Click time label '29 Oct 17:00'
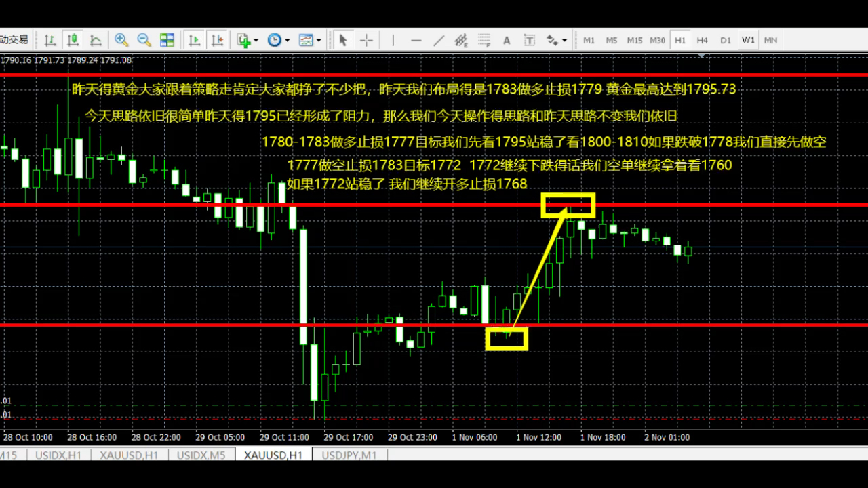 (349, 437)
